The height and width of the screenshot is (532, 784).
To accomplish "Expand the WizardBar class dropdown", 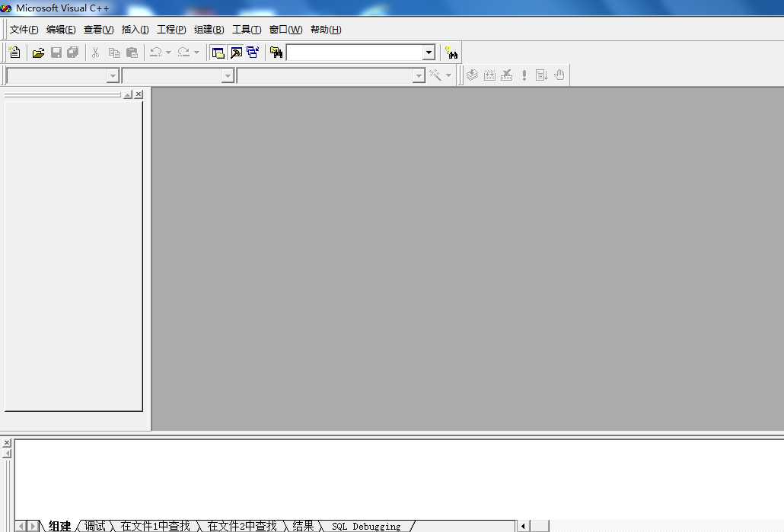I will coord(113,75).
